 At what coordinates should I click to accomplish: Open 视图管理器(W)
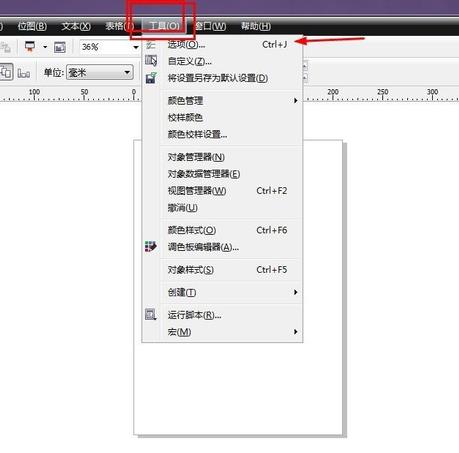pos(222,191)
